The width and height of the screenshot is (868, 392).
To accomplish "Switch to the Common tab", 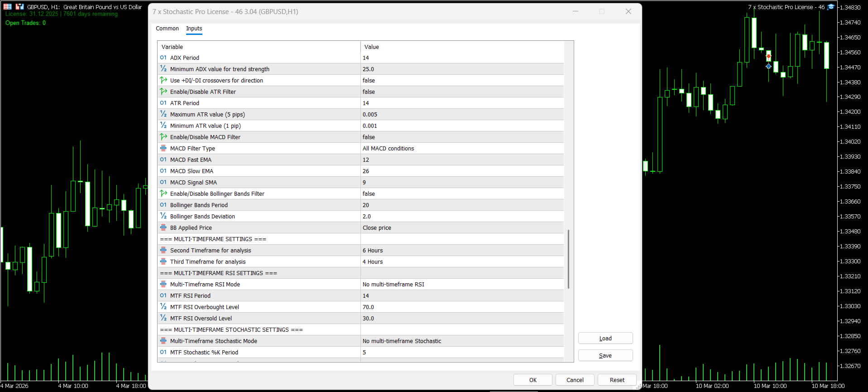I will (x=167, y=29).
